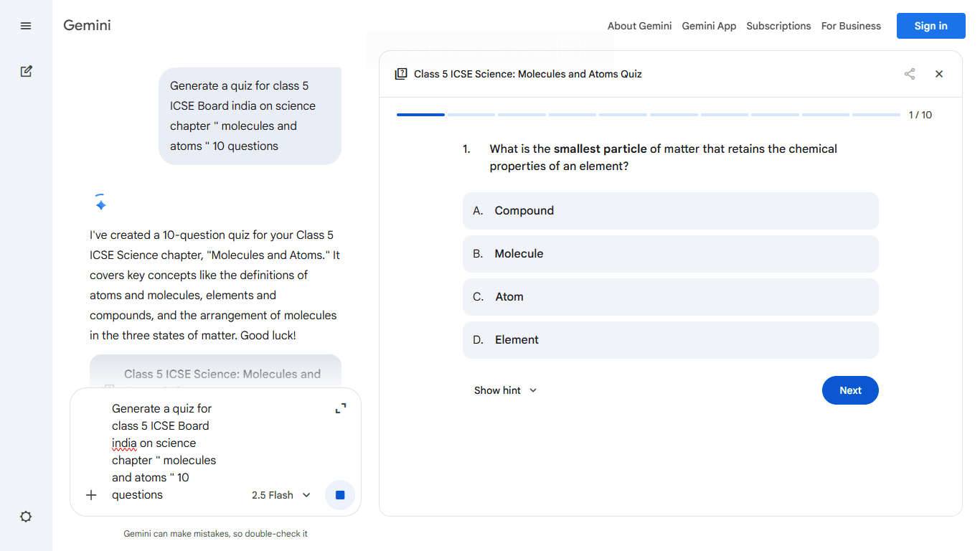Expand the Show hint section
980x551 pixels.
(505, 390)
